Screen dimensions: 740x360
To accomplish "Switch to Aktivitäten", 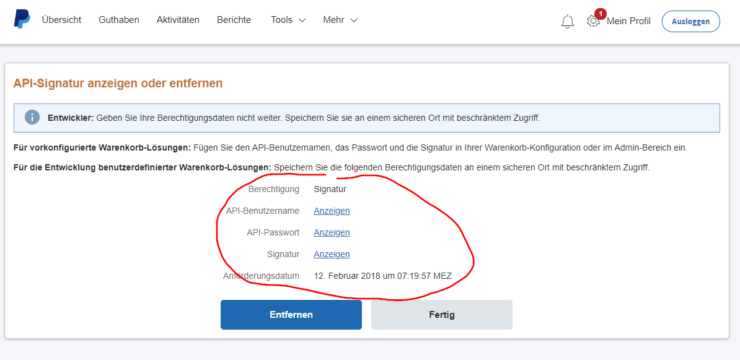I will [178, 20].
